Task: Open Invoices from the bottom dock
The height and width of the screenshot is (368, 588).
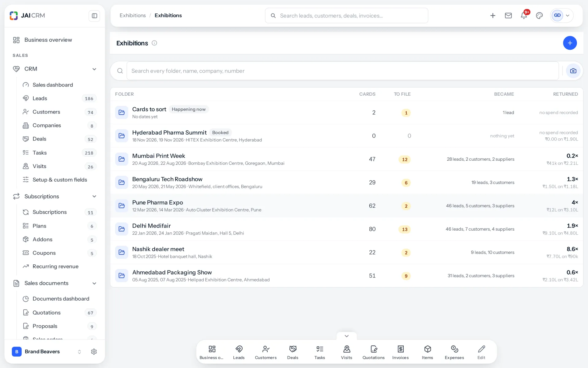Action: (x=401, y=352)
